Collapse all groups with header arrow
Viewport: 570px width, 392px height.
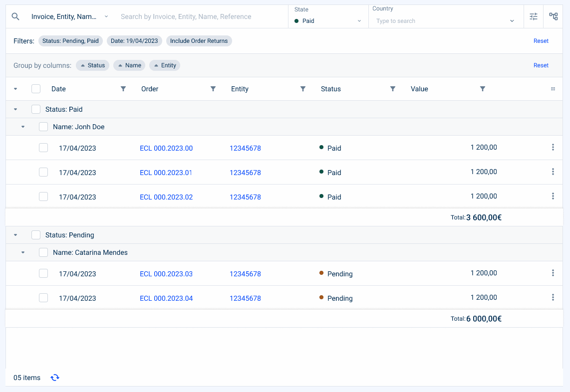click(15, 89)
